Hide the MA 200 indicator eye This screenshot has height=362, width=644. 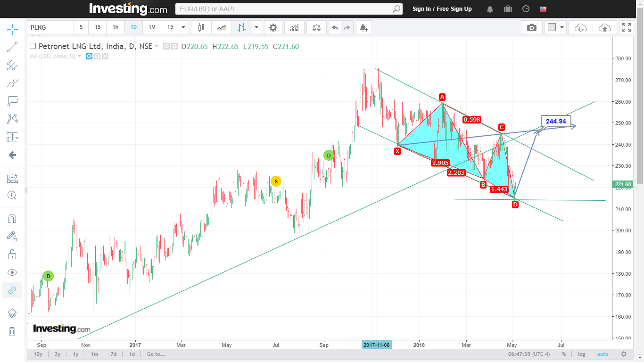(x=89, y=56)
